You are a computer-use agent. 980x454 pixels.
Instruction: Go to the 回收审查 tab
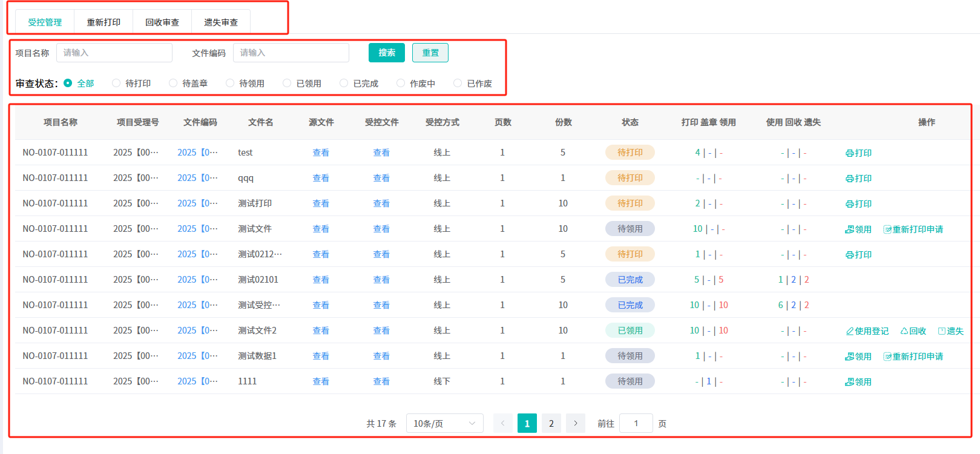(x=162, y=22)
